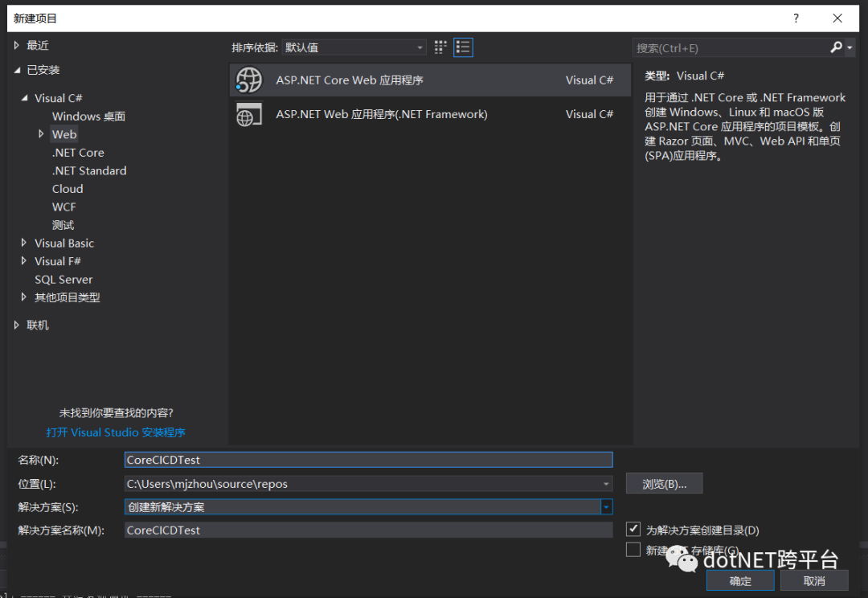This screenshot has height=598, width=868.
Task: Select the Cloud category
Action: 68,189
